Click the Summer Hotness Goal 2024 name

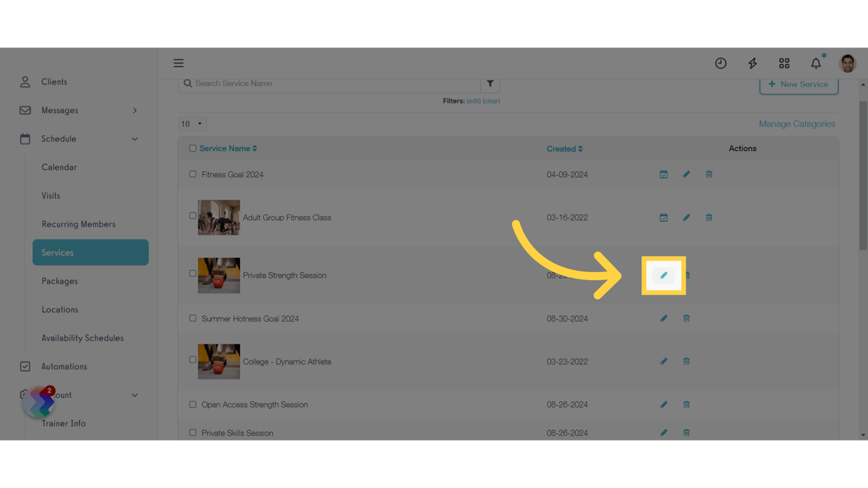pos(250,318)
